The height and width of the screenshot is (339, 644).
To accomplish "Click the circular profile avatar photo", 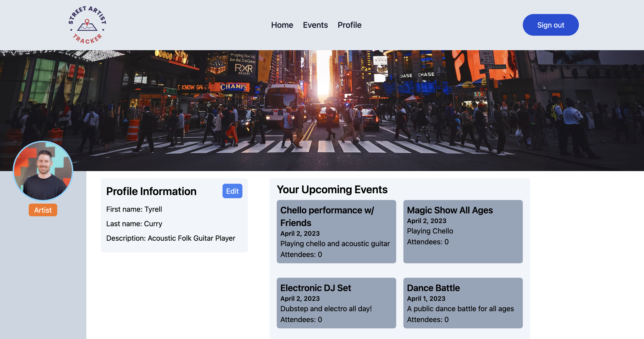I will [43, 171].
